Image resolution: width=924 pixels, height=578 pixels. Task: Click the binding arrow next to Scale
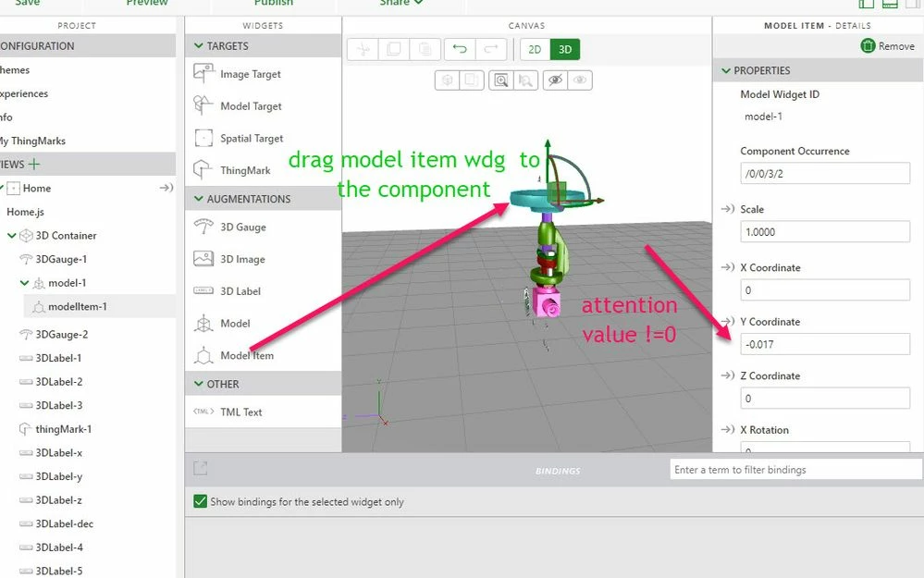tap(728, 209)
